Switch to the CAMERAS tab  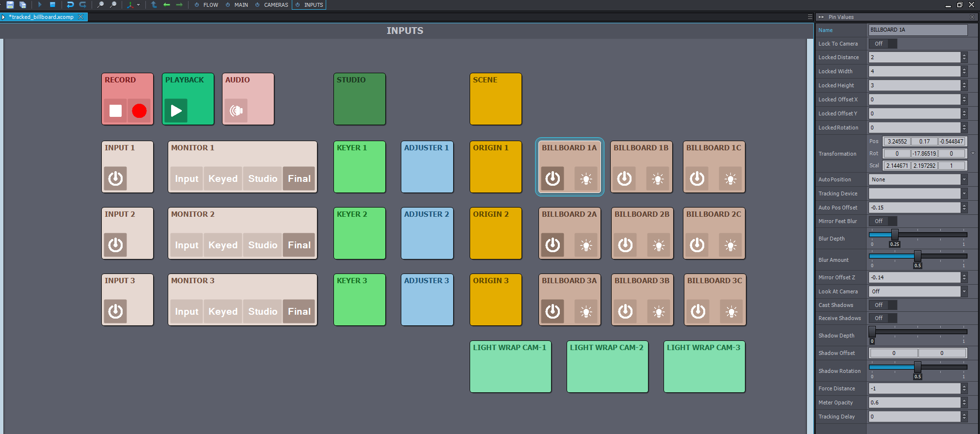272,5
